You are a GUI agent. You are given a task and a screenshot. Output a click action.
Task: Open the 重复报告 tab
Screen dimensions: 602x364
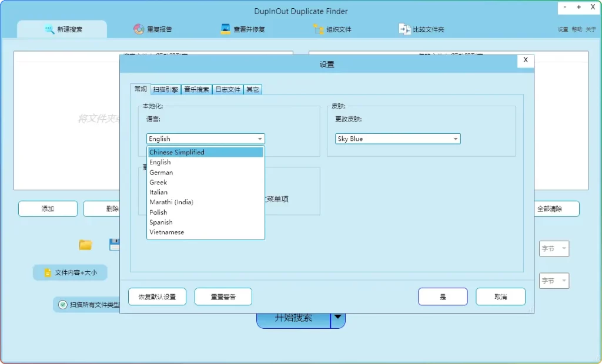point(152,29)
